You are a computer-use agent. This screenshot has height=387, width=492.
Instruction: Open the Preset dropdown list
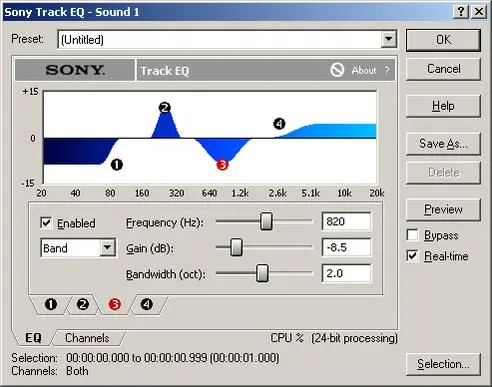(x=388, y=39)
